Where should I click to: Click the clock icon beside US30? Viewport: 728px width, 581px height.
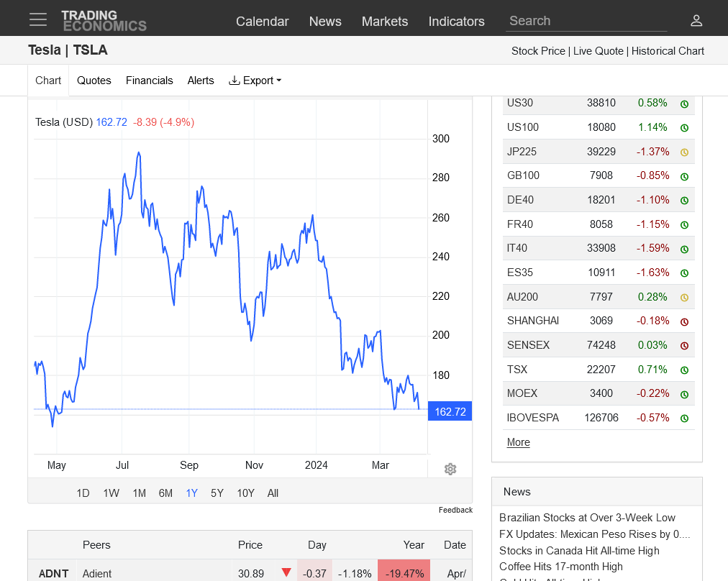pos(684,104)
